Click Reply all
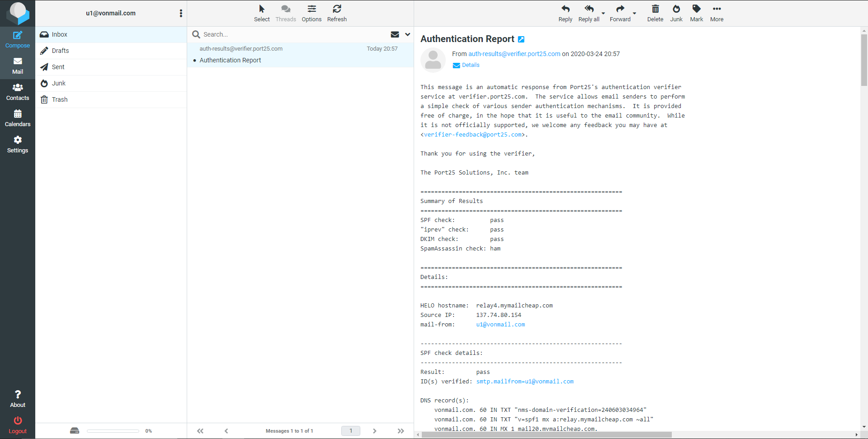The height and width of the screenshot is (439, 868). 589,13
